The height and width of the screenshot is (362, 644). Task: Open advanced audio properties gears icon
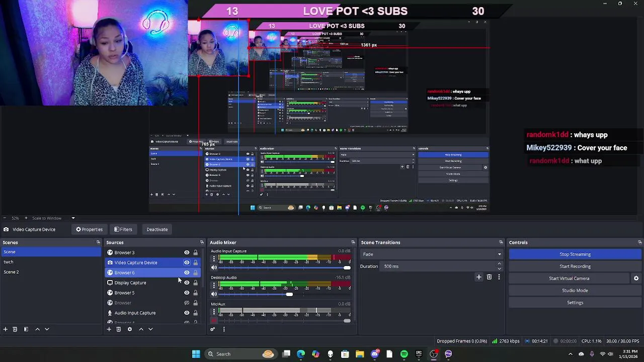tap(213, 329)
